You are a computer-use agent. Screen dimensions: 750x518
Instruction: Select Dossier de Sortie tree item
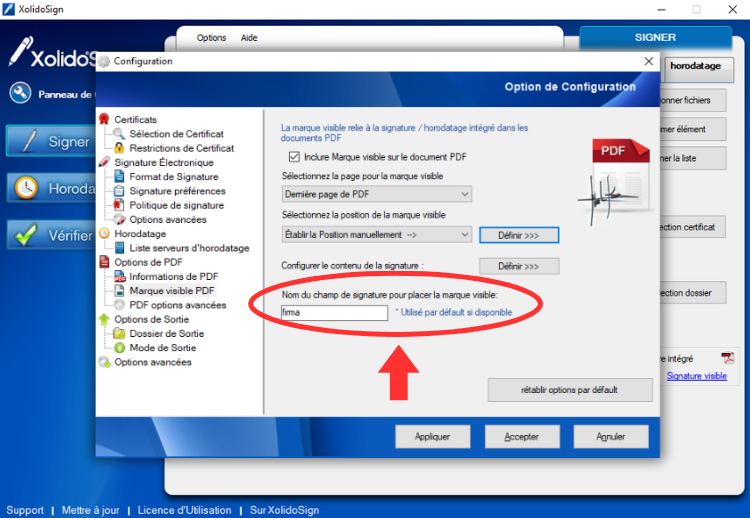pos(167,333)
